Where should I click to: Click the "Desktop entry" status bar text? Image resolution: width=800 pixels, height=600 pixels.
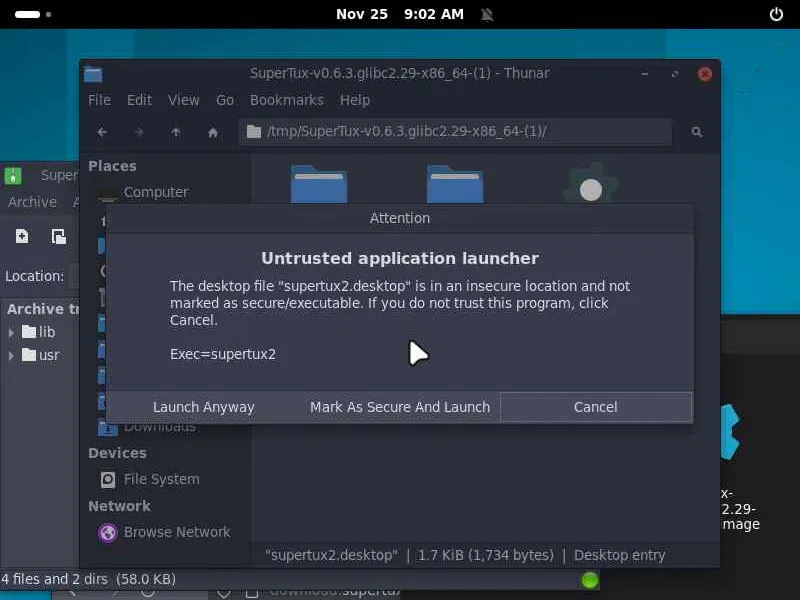(x=619, y=556)
